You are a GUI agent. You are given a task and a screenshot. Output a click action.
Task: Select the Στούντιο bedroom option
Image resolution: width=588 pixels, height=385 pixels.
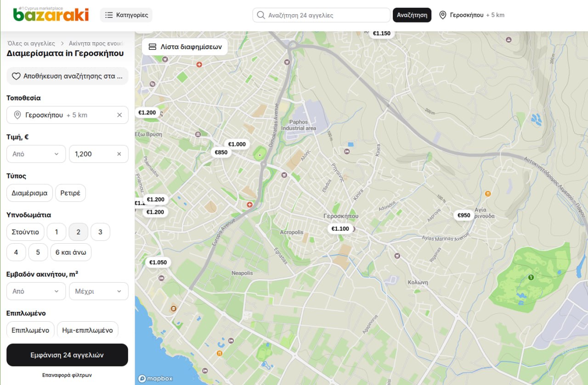tap(26, 232)
